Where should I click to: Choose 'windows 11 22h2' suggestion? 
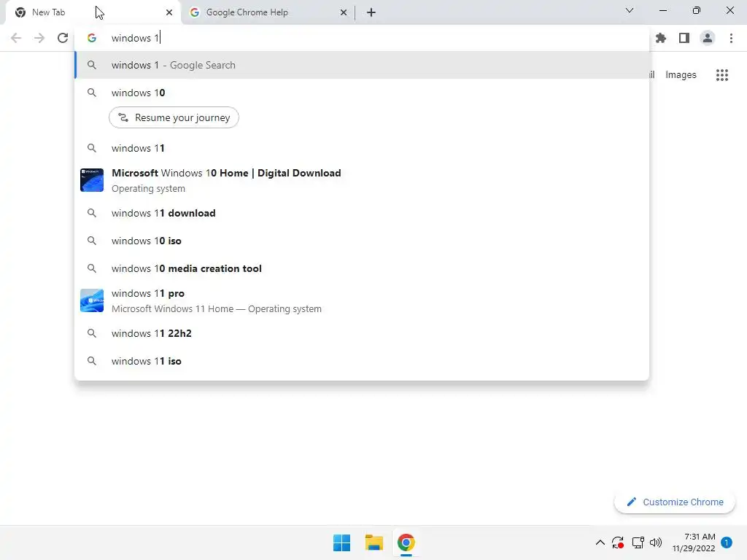pos(362,333)
